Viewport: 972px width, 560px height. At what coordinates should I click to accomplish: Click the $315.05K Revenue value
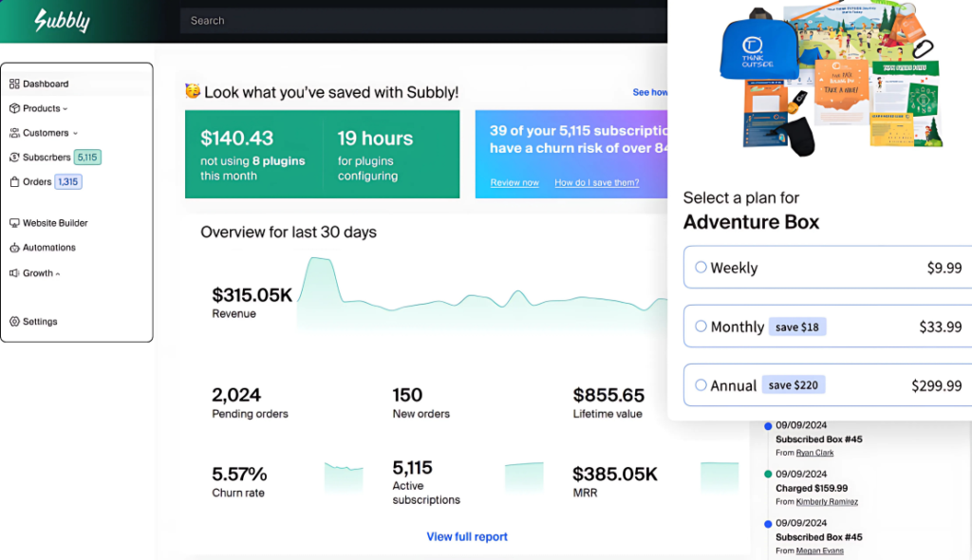tap(252, 294)
